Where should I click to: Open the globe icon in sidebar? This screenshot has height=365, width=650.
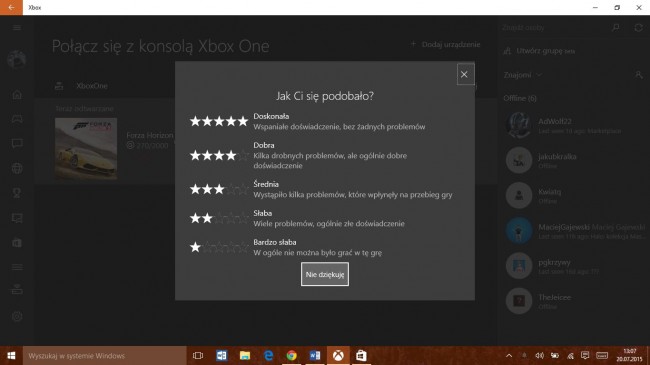17,168
